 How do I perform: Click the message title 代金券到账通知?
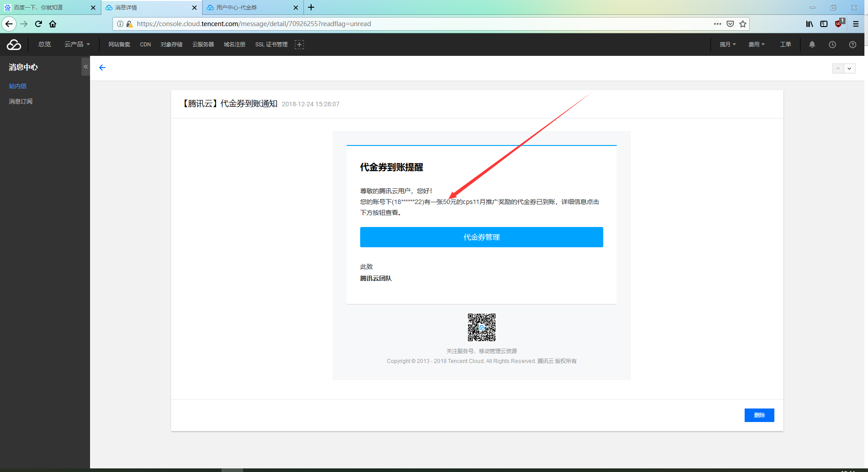(x=229, y=104)
